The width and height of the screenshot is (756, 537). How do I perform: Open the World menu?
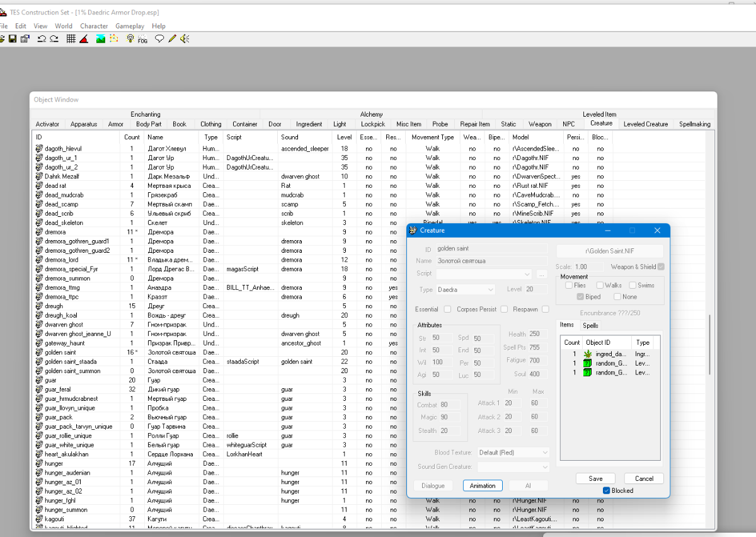(64, 26)
